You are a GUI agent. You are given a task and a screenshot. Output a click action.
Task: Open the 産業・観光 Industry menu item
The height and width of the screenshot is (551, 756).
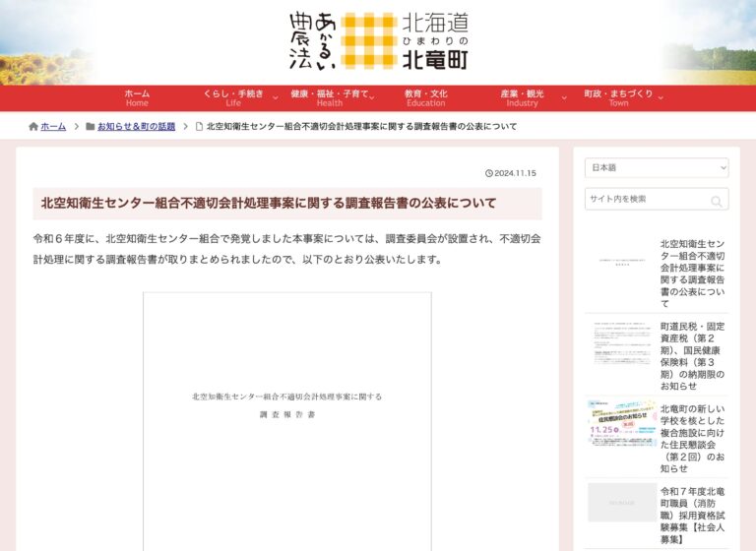click(x=522, y=98)
